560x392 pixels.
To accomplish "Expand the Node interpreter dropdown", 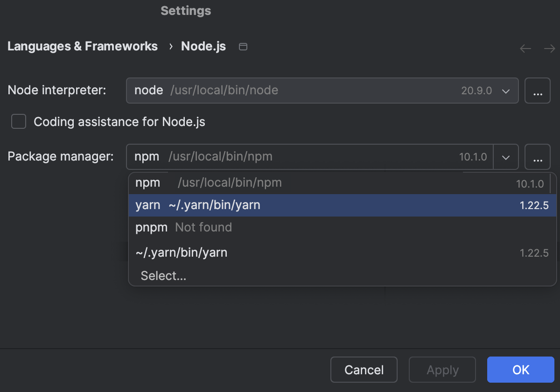I will 505,91.
